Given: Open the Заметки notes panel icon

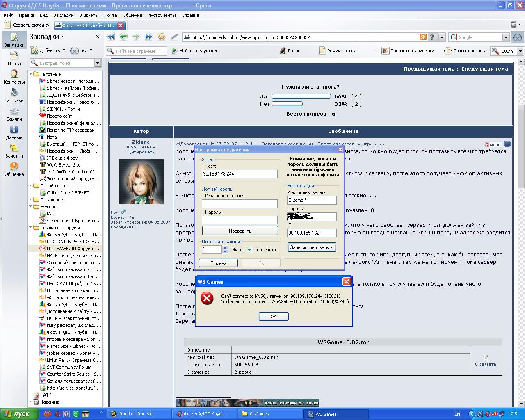Looking at the screenshot, I should click(x=14, y=151).
